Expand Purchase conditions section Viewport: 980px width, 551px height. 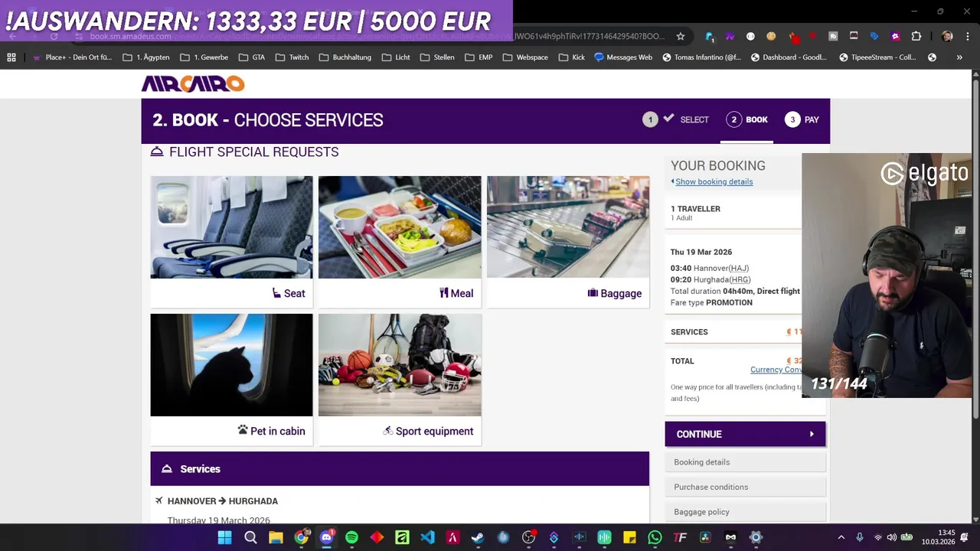(x=745, y=487)
